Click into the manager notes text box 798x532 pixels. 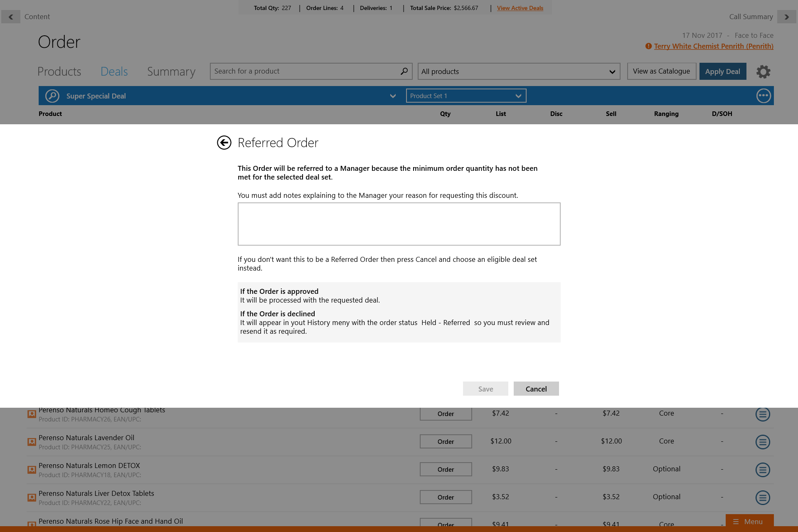(399, 224)
